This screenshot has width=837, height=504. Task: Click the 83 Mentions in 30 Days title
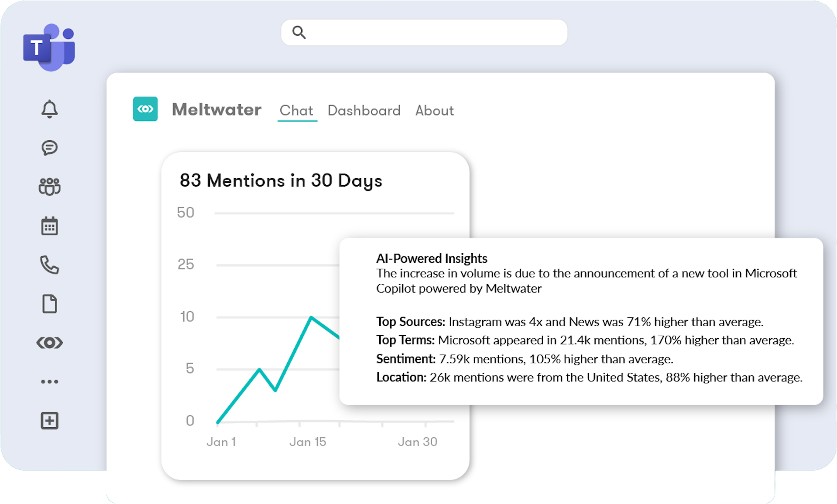(x=281, y=180)
